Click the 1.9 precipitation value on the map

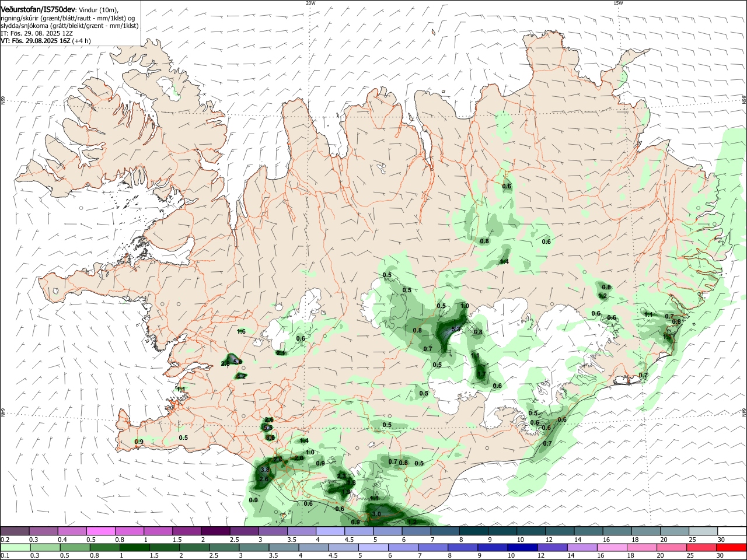(x=346, y=492)
